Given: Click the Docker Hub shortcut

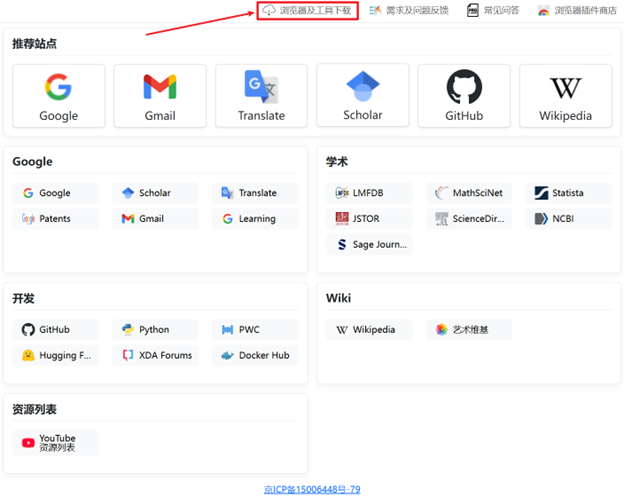Looking at the screenshot, I should pos(255,355).
